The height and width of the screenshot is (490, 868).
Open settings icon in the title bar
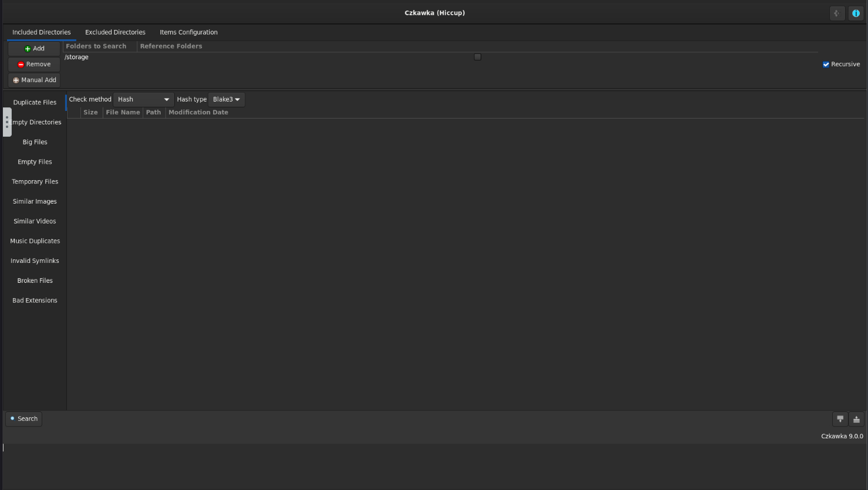coord(837,13)
